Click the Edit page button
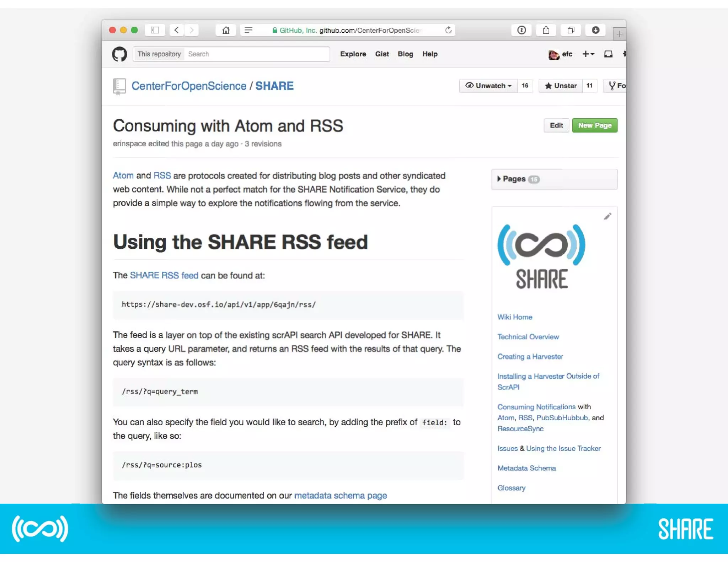The height and width of the screenshot is (562, 728). click(x=556, y=125)
